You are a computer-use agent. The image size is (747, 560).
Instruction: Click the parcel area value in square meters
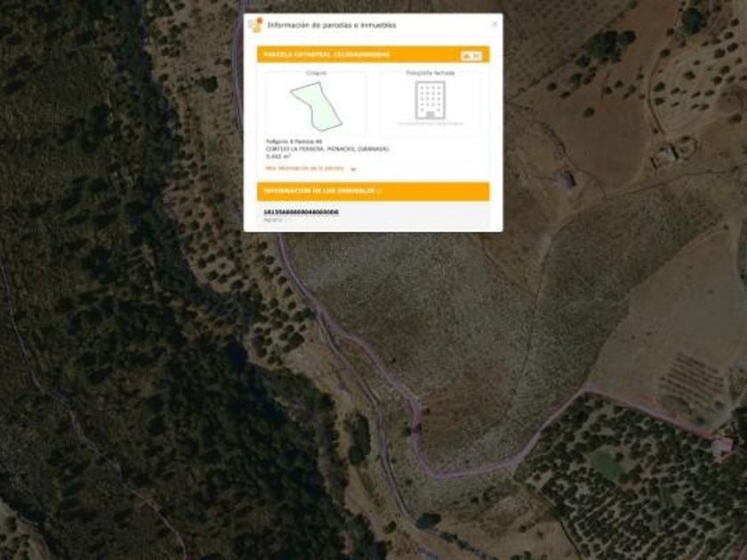point(278,156)
